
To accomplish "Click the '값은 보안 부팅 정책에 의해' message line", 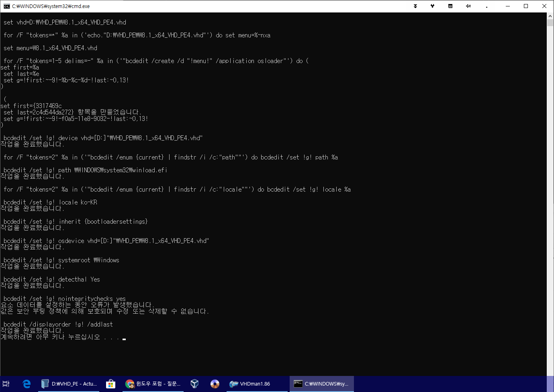I will pos(104,312).
